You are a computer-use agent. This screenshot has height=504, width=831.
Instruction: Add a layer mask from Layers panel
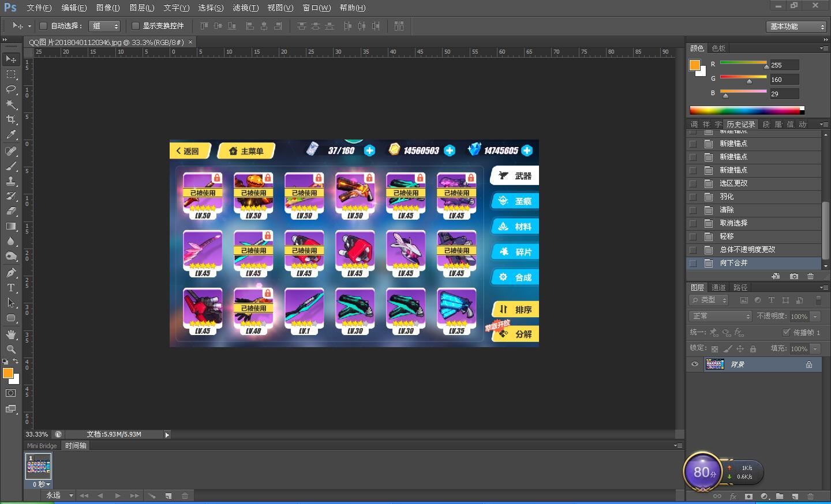(x=748, y=496)
